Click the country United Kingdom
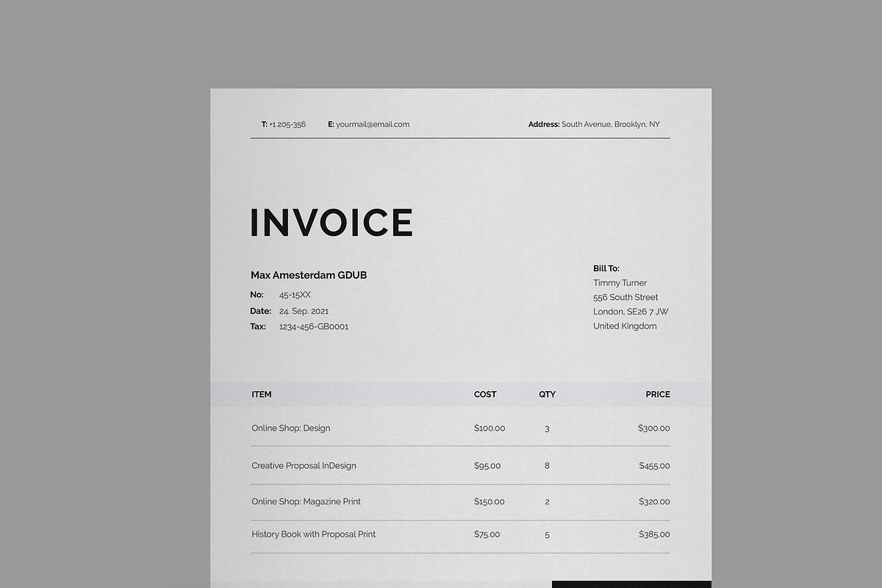This screenshot has height=588, width=882. 625,326
